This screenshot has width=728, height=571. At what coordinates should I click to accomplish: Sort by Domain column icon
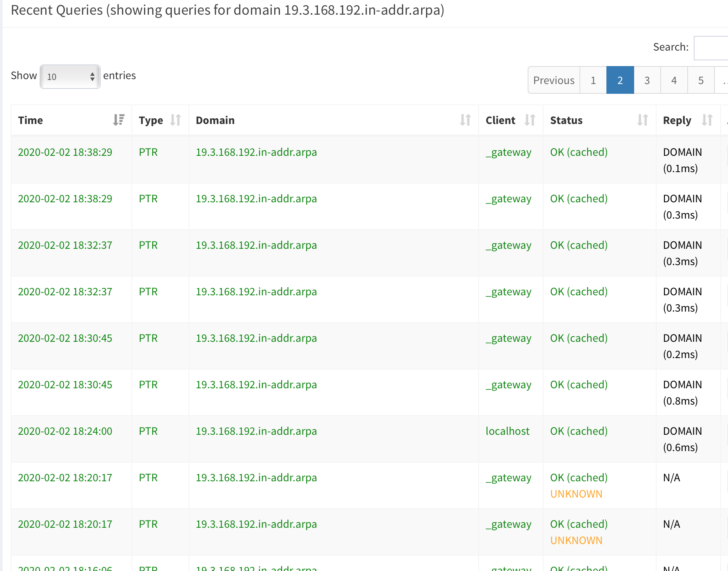[x=465, y=120]
